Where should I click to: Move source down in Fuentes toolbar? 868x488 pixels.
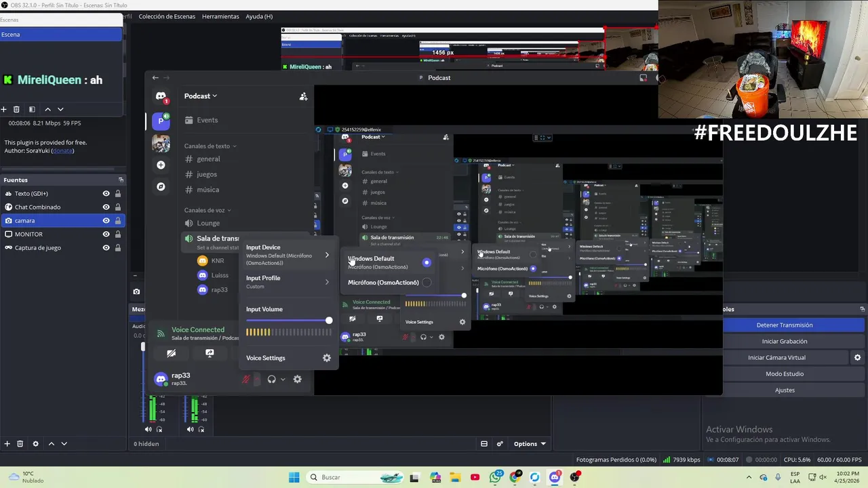[64, 444]
